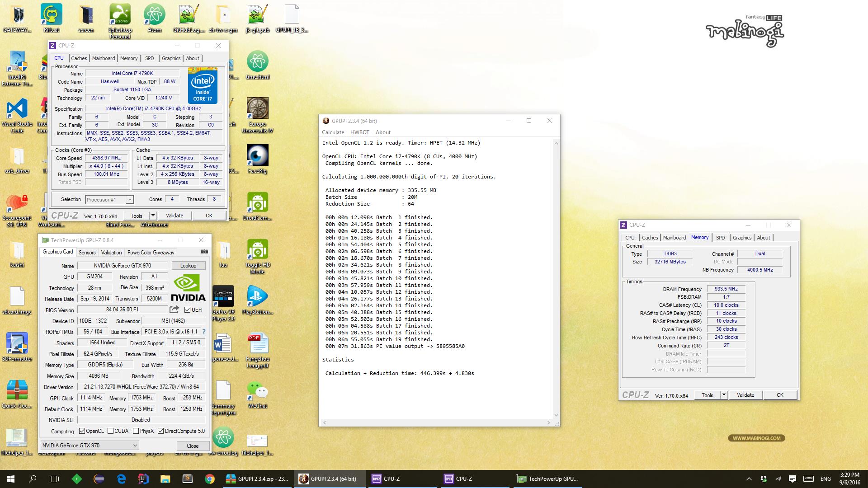Click the Lookup button in GPU-Z

188,266
